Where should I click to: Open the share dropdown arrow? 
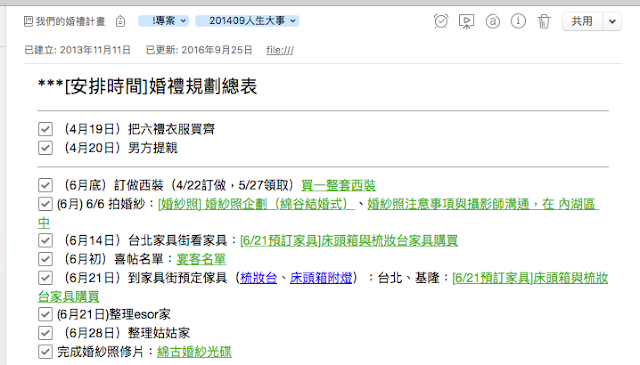point(612,21)
